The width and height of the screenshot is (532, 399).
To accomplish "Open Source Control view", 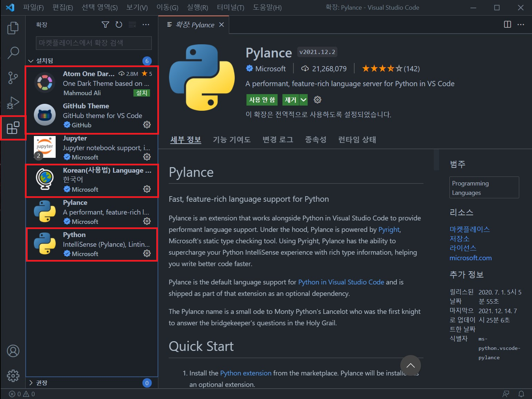I will (13, 78).
